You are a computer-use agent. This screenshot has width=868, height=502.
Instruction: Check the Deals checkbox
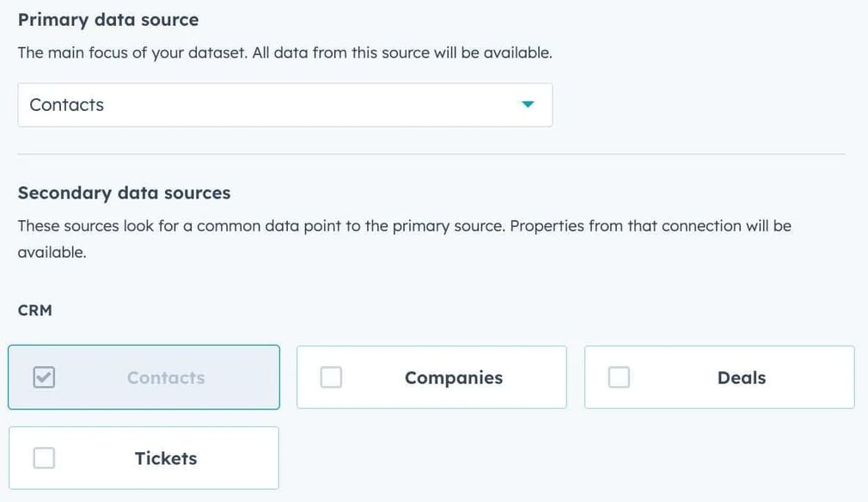point(619,376)
